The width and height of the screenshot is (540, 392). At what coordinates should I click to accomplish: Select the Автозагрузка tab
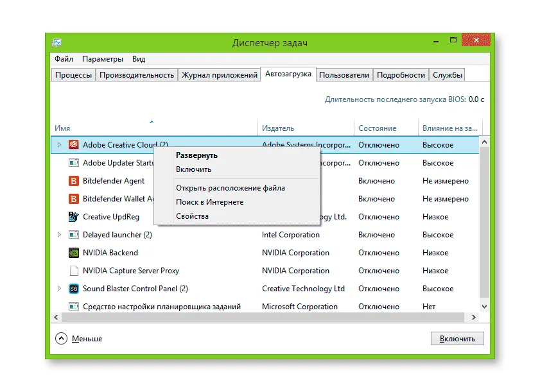[x=288, y=74]
